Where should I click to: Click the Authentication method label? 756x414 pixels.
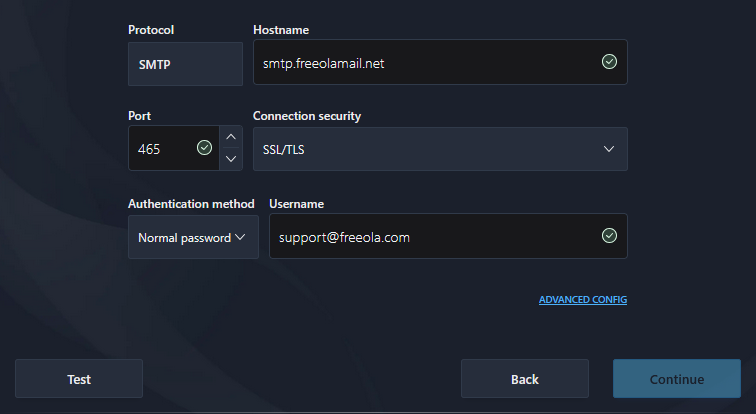click(191, 203)
